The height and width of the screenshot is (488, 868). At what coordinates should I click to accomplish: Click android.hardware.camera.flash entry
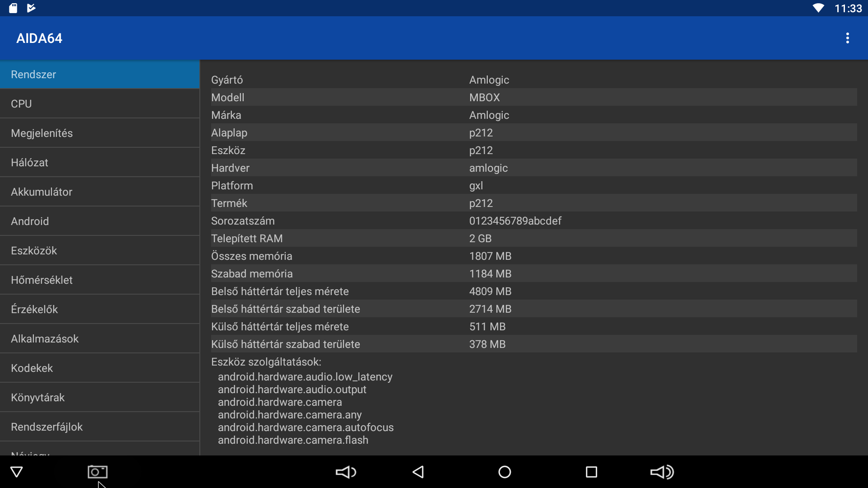(293, 440)
